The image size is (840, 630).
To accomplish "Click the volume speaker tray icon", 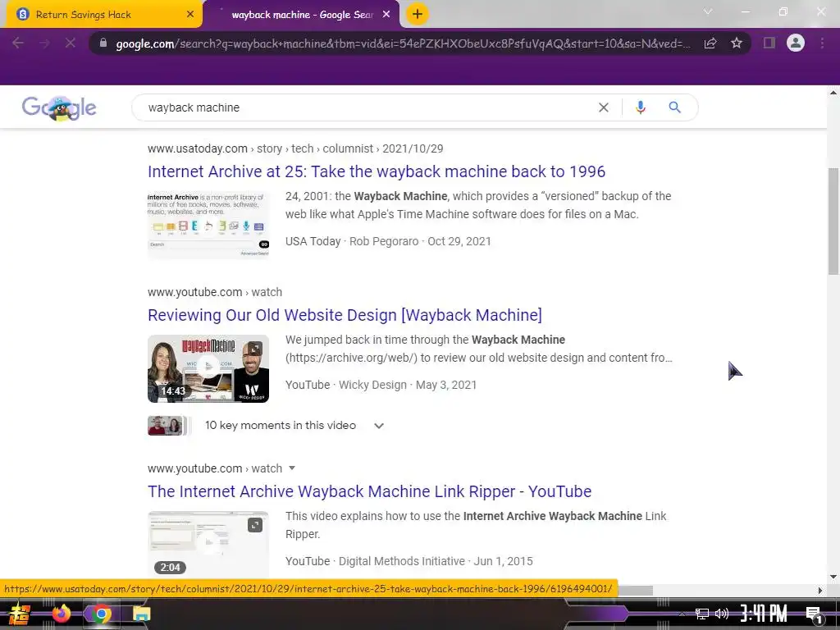I will pos(722,614).
